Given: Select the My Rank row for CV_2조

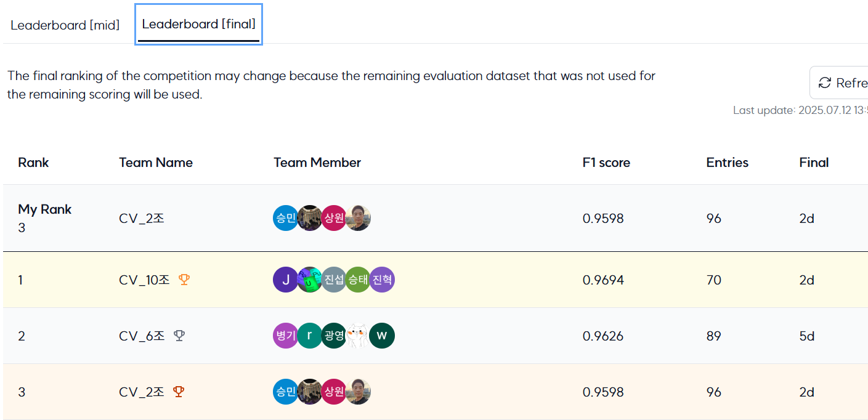Looking at the screenshot, I should pos(436,218).
